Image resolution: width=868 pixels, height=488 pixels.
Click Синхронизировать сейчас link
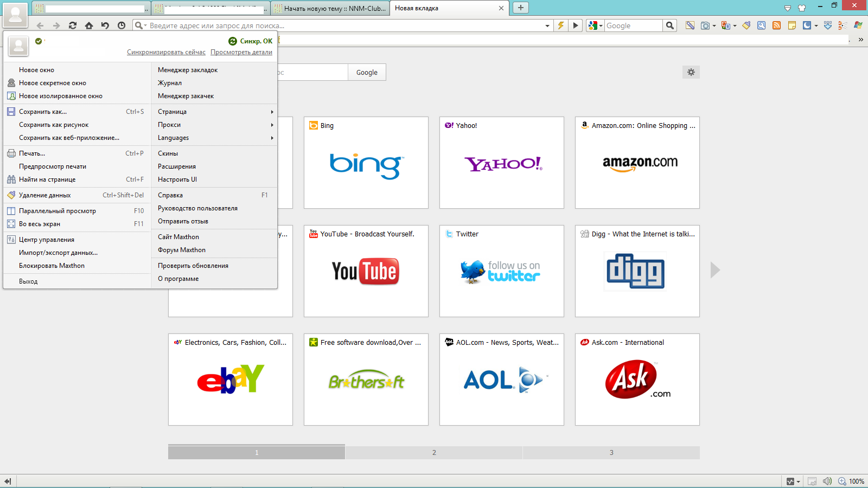[166, 52]
